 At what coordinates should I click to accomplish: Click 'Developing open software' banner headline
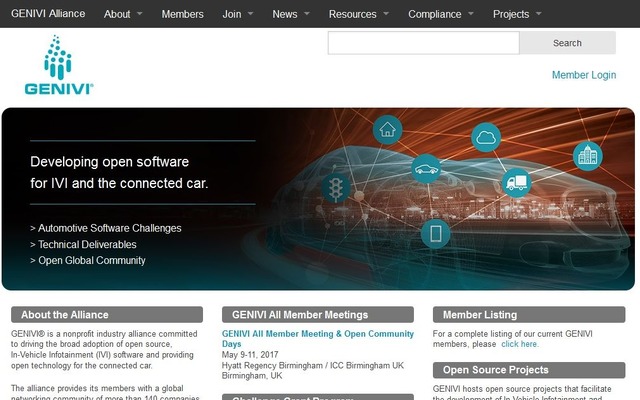coord(109,162)
